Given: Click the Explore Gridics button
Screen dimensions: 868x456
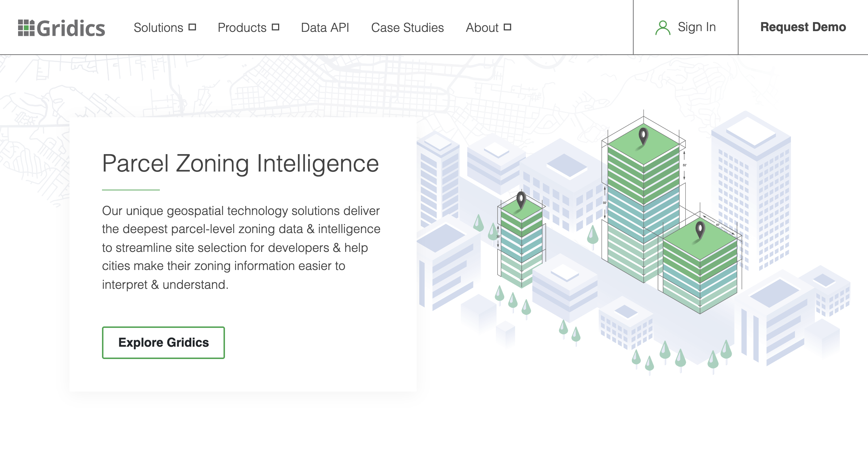Looking at the screenshot, I should (163, 343).
